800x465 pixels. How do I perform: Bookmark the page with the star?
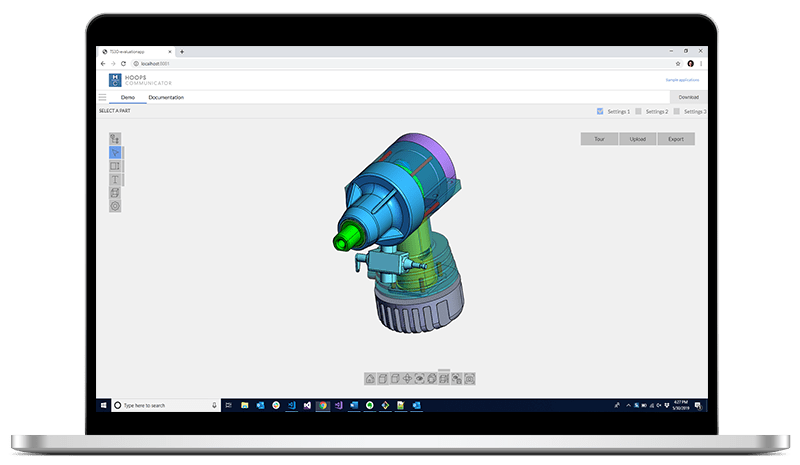point(678,64)
